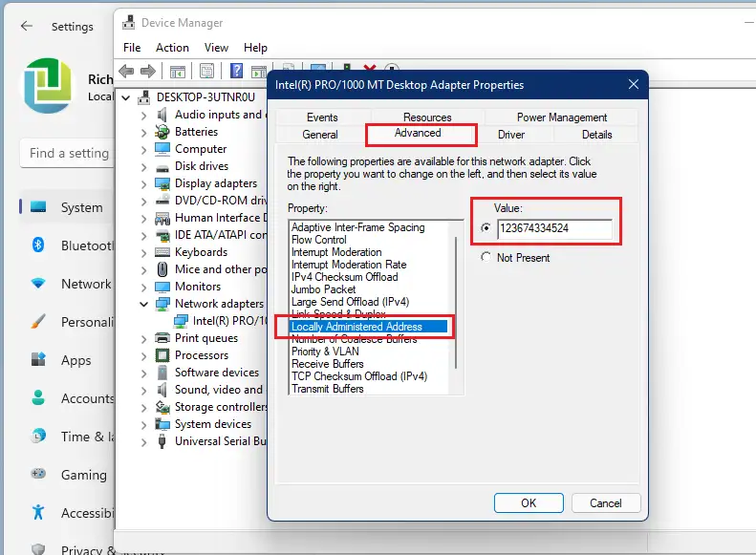756x555 pixels.
Task: Expand the Processors node
Action: [x=143, y=356]
